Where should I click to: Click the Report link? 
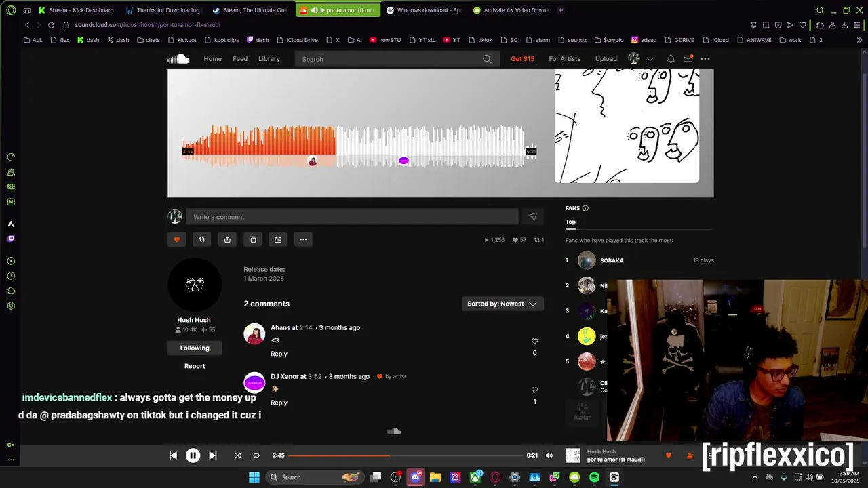pos(195,366)
